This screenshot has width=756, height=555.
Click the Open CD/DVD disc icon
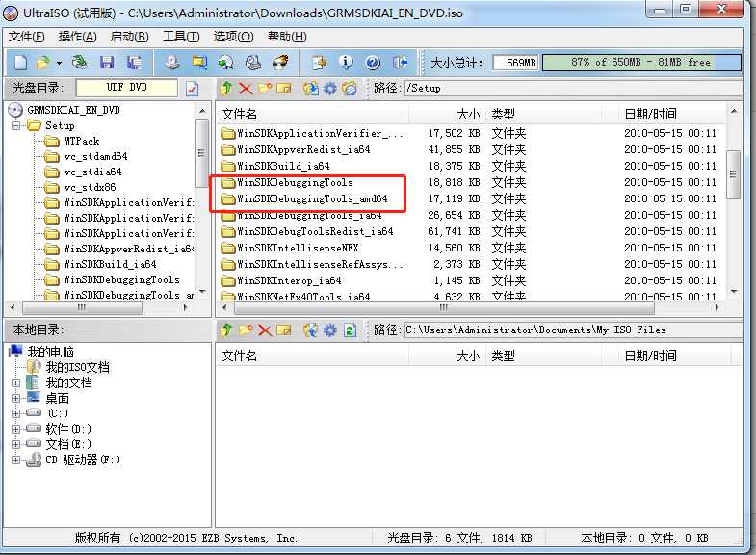[x=80, y=63]
